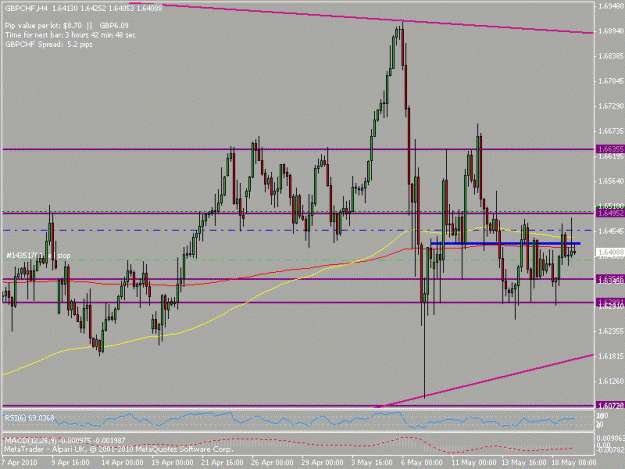The width and height of the screenshot is (625, 469).
Task: Click the '11 May 00:00' time axis label
Action: point(474,463)
